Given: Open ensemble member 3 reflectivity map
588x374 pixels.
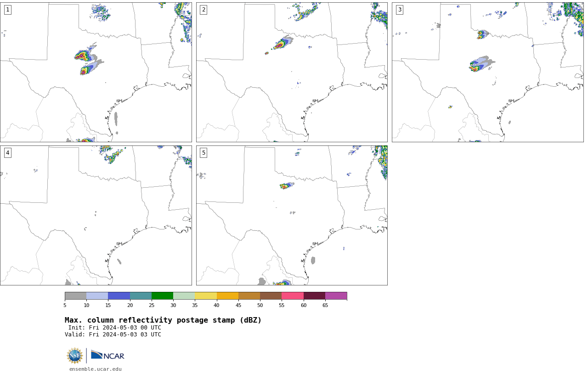Looking at the screenshot, I should [488, 72].
